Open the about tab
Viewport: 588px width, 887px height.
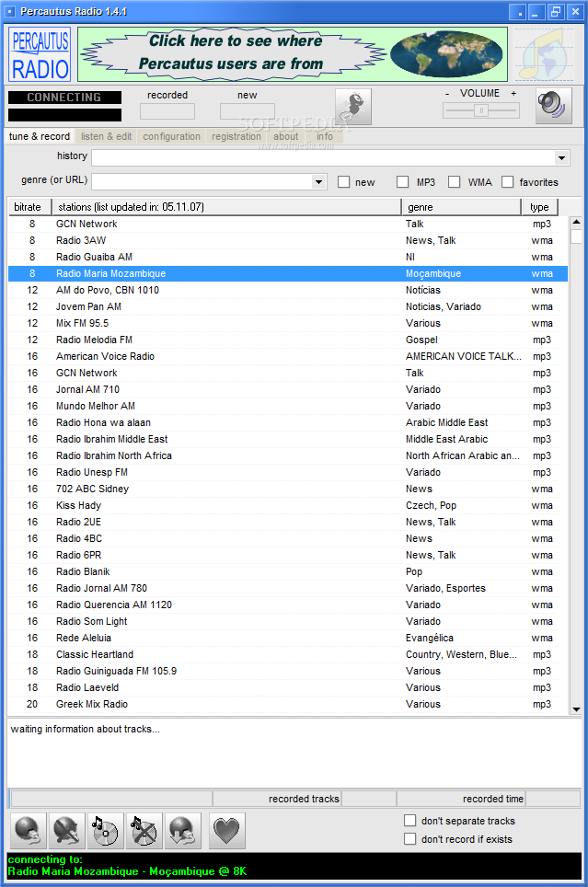pyautogui.click(x=286, y=136)
